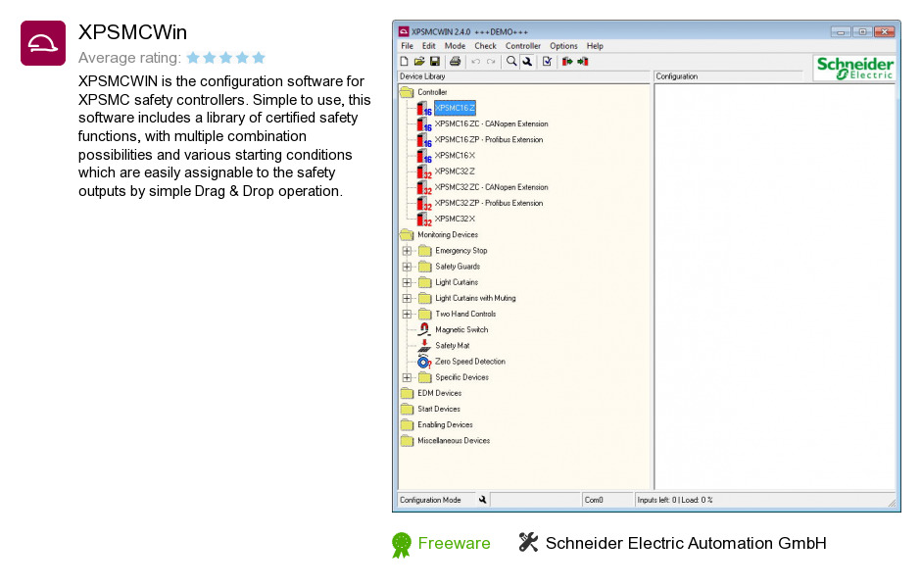Click the Inputs left and Load status text
The width and height of the screenshot is (921, 588).
(675, 500)
